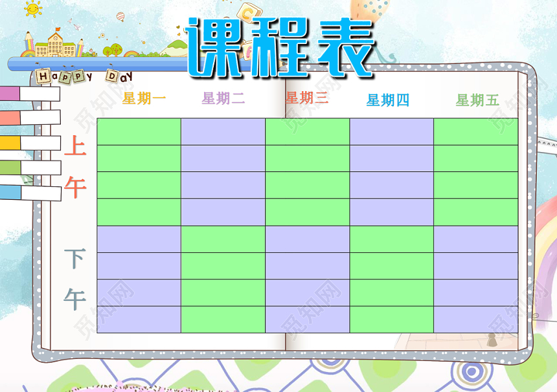Viewport: 557px width, 392px height.
Task: Click the rainbow icon on the decorative border
Action: click(130, 54)
